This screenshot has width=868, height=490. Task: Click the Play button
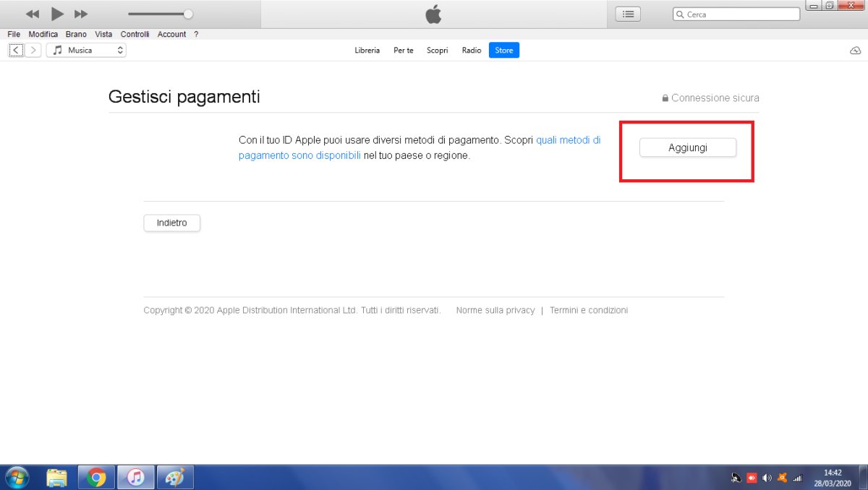(58, 14)
